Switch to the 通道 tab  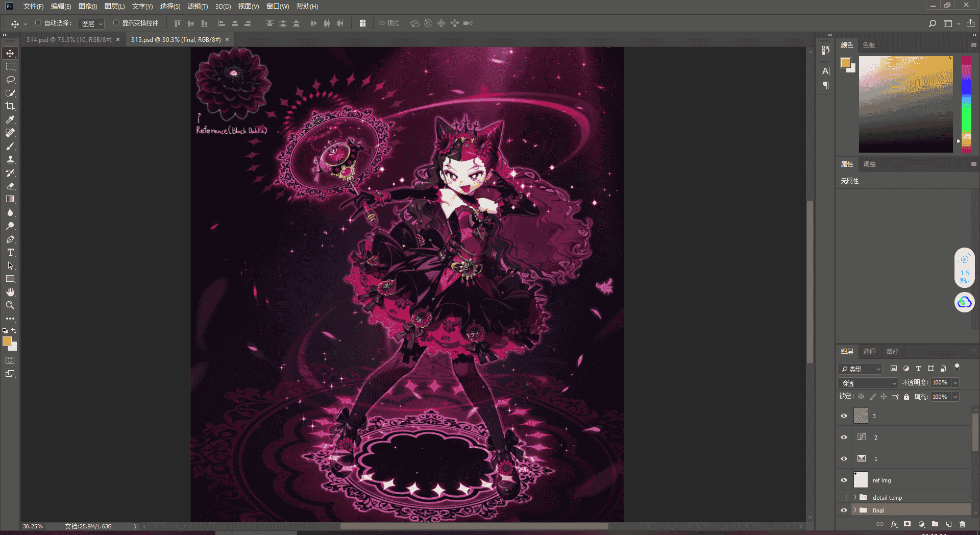pos(869,351)
